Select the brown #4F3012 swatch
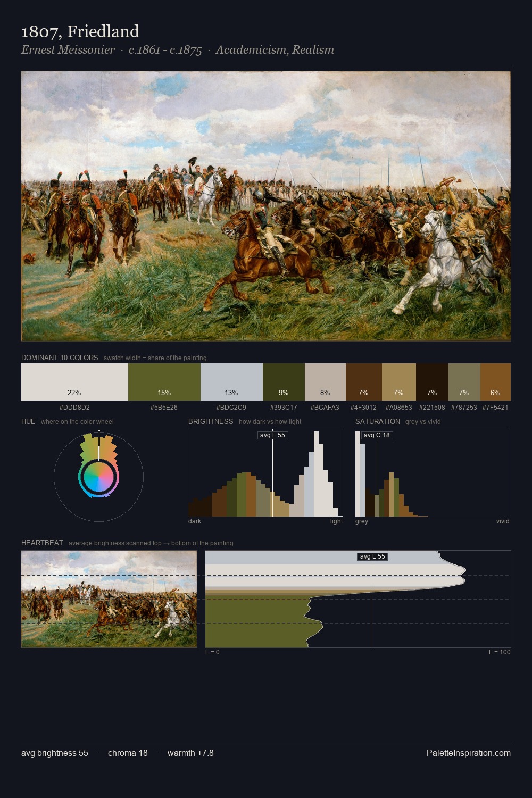The image size is (532, 798). click(364, 382)
